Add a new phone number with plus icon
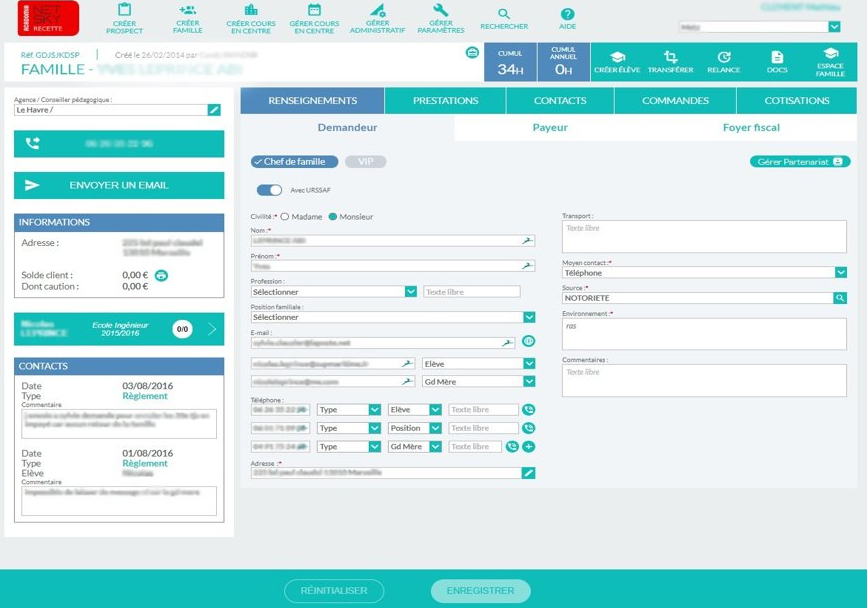Viewport: 867px width, 608px height. 529,447
